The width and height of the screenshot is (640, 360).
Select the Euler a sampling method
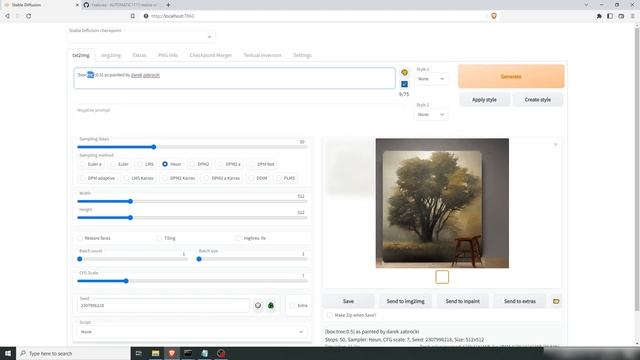click(x=91, y=164)
